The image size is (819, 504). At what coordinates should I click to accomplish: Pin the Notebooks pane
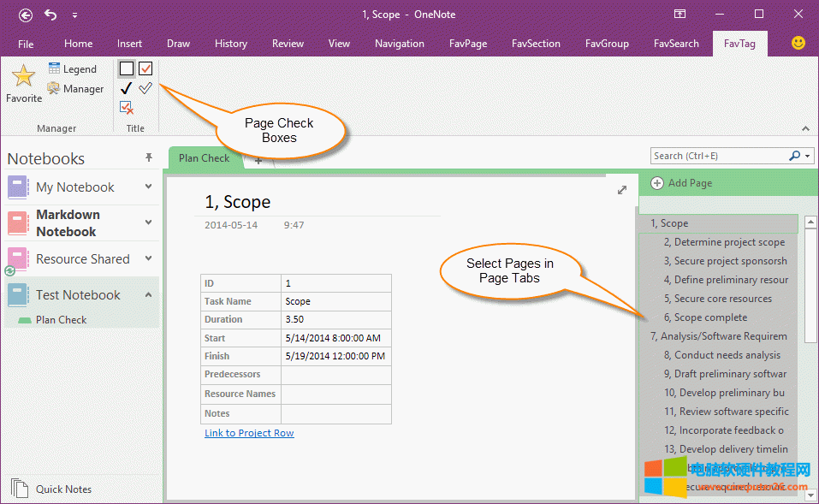point(149,158)
